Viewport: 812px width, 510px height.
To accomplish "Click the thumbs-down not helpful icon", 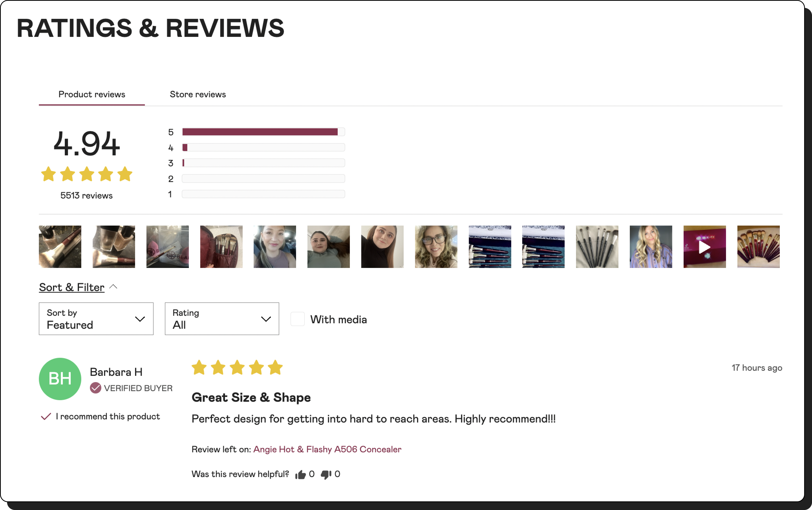I will [x=326, y=475].
